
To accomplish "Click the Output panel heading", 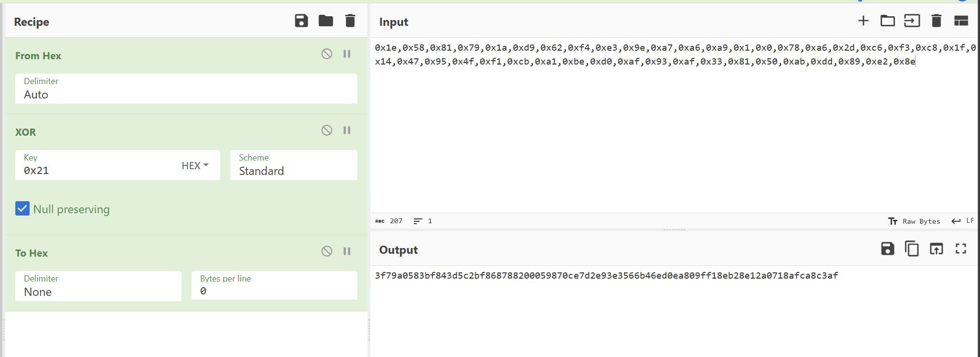I will pyautogui.click(x=398, y=250).
